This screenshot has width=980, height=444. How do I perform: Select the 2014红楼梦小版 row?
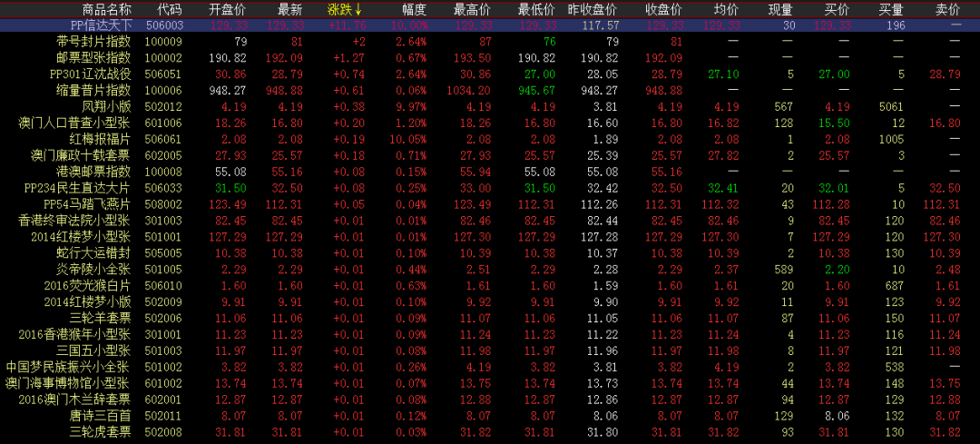(490, 301)
